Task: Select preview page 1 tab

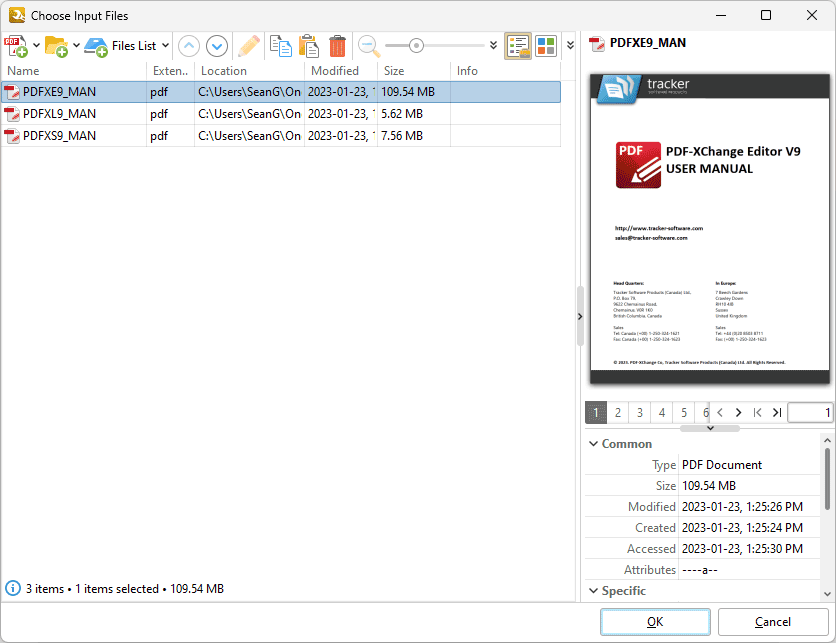Action: [x=596, y=413]
